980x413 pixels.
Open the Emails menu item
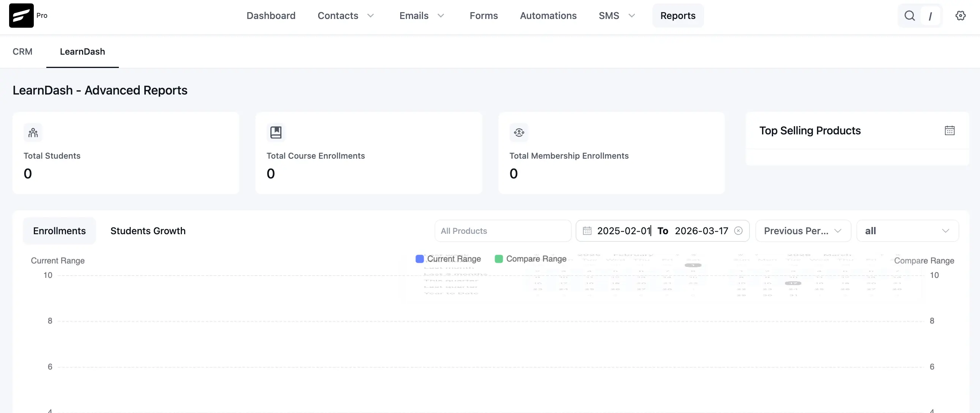click(x=414, y=16)
